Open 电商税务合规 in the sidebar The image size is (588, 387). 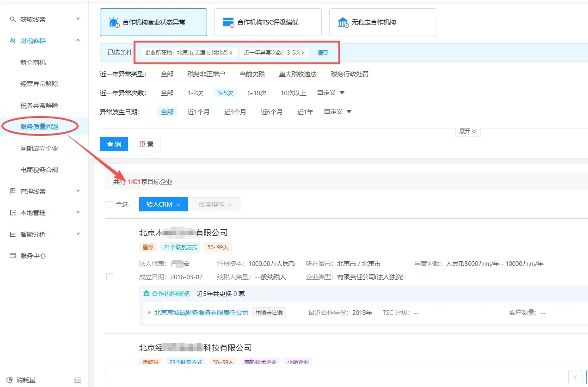[x=39, y=170]
